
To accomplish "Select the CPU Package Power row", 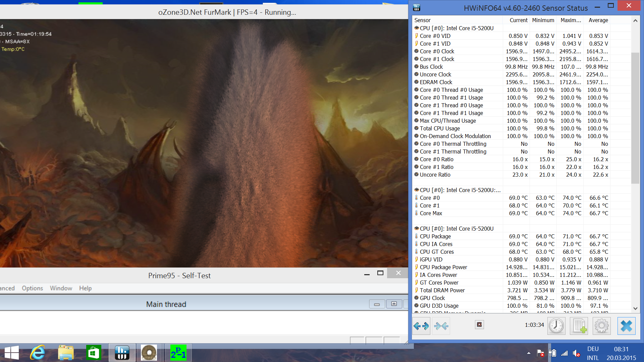I will tap(443, 267).
